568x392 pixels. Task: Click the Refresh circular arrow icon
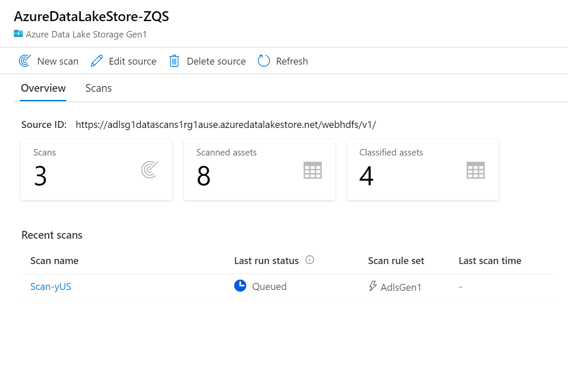(264, 61)
